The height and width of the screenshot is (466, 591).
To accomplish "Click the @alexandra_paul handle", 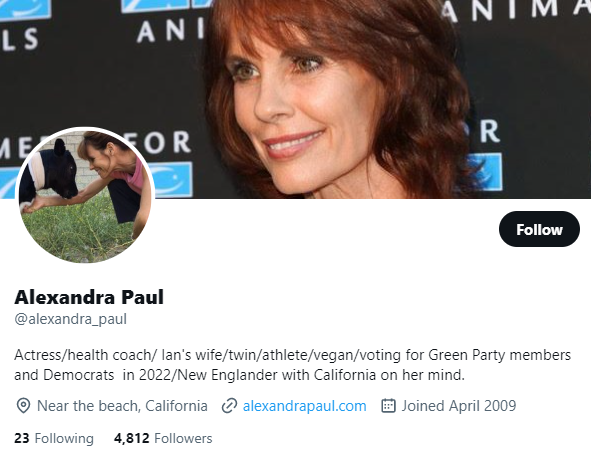I will [70, 319].
